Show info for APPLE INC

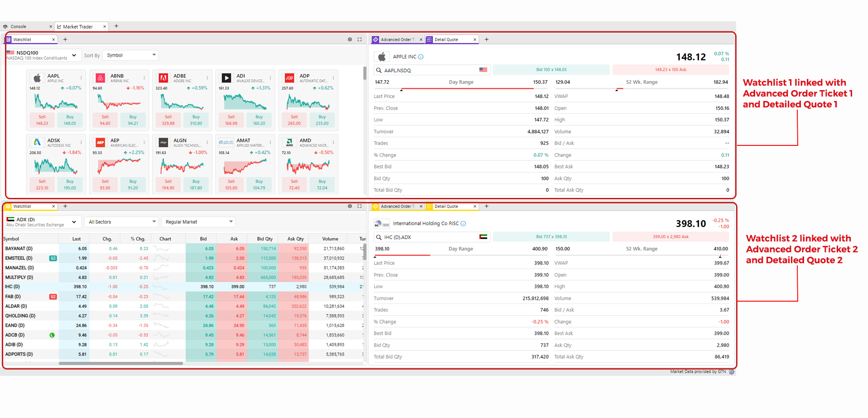(x=421, y=57)
